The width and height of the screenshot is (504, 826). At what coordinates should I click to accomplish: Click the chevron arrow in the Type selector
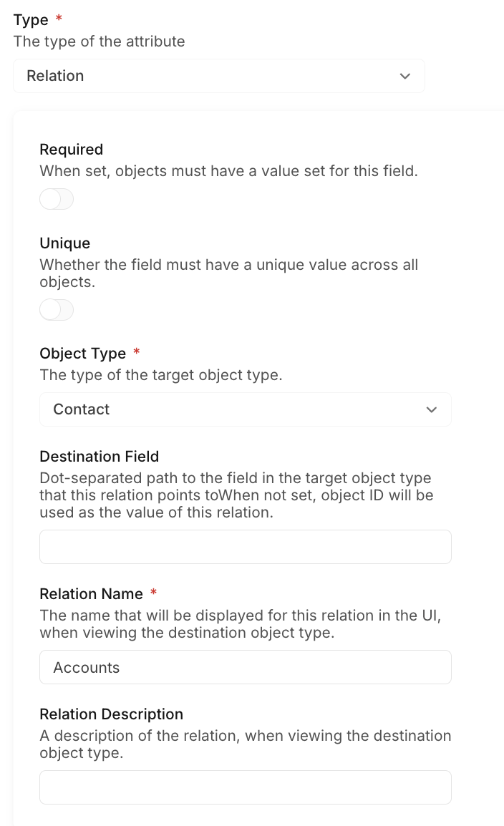405,76
